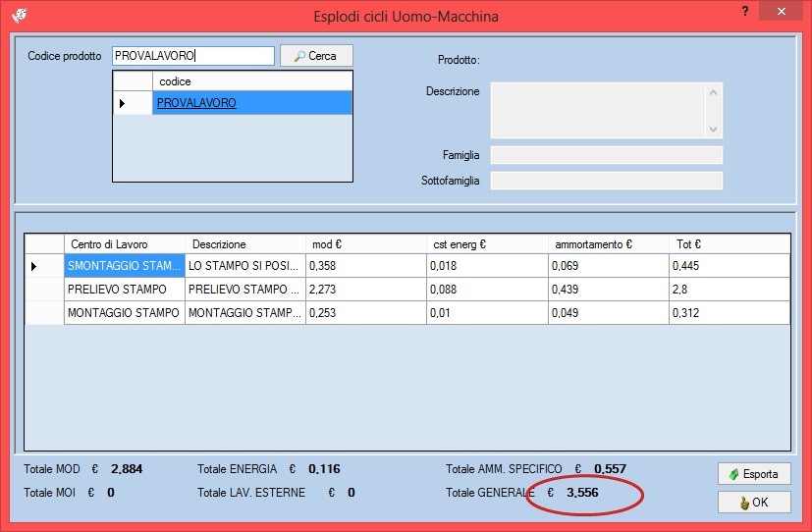Sort by Tot € column header
The width and height of the screenshot is (812, 532).
(729, 244)
